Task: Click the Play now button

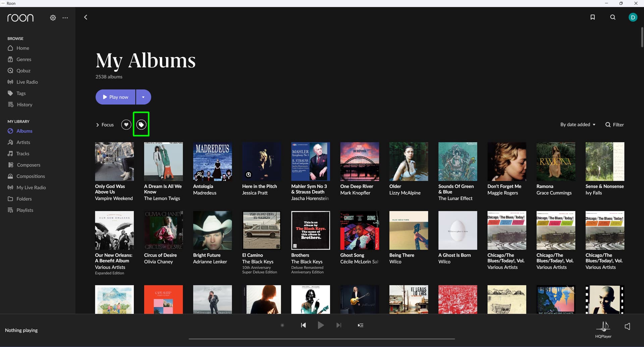Action: [115, 97]
